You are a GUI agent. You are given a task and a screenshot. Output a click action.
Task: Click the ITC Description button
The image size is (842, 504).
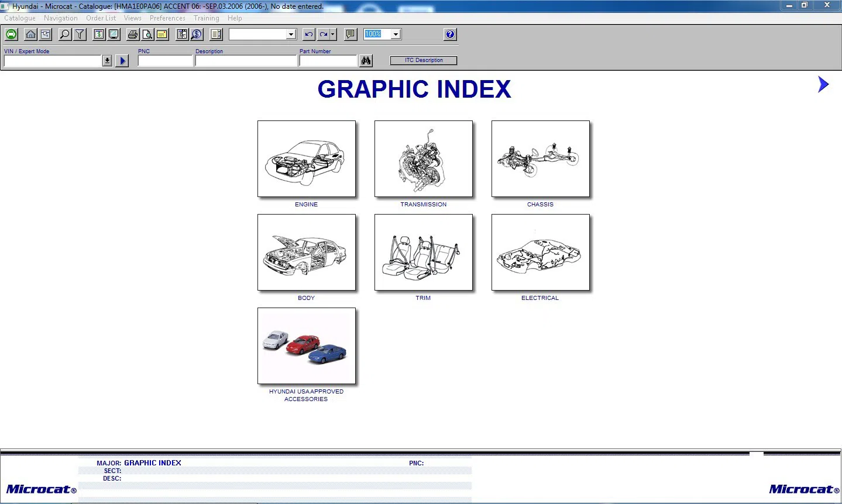(x=424, y=60)
